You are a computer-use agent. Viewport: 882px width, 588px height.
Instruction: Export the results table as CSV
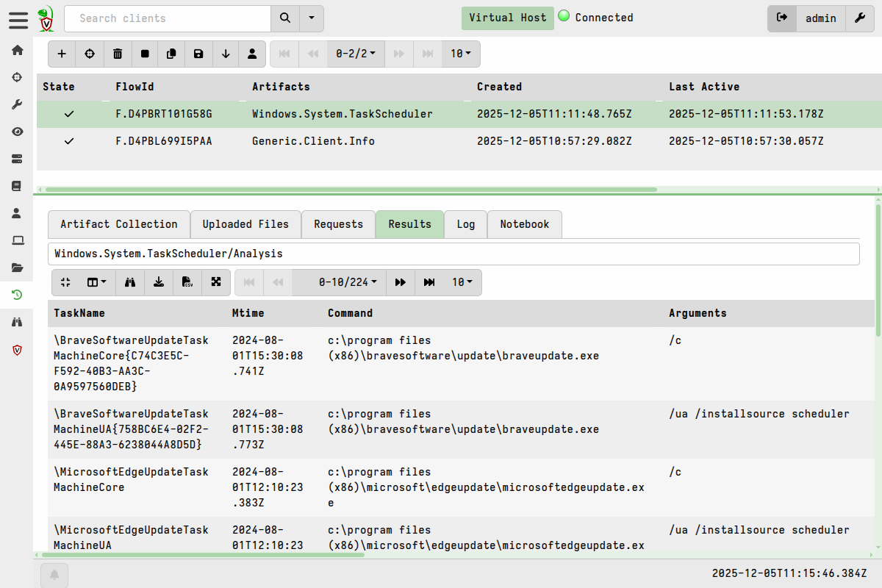point(187,282)
